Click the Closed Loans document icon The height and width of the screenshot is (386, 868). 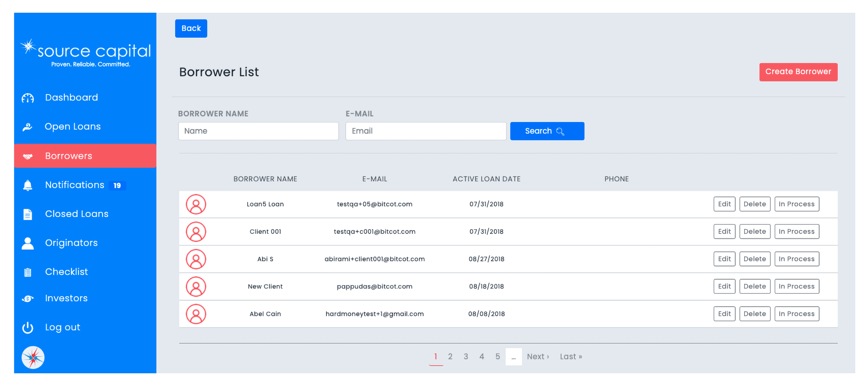point(28,214)
